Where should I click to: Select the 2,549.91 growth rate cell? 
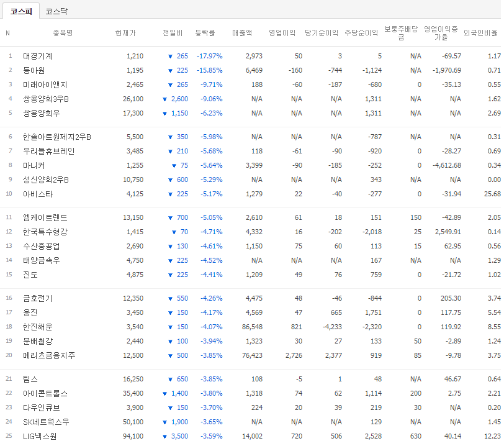coord(448,232)
